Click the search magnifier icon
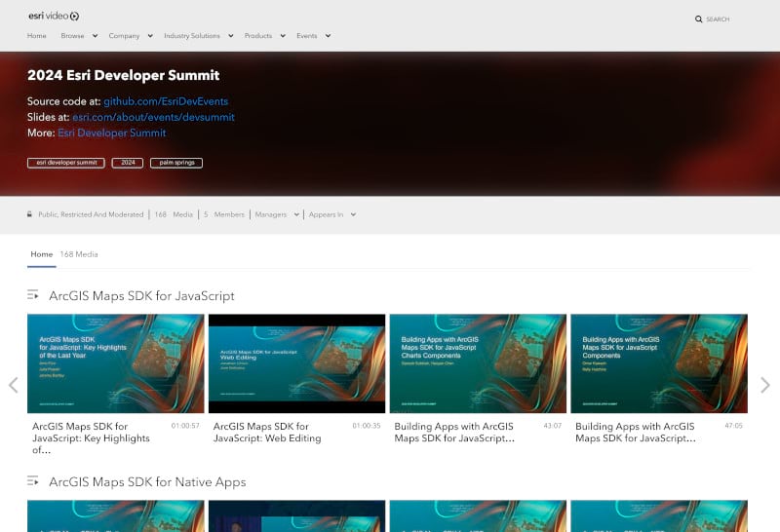 click(x=698, y=19)
